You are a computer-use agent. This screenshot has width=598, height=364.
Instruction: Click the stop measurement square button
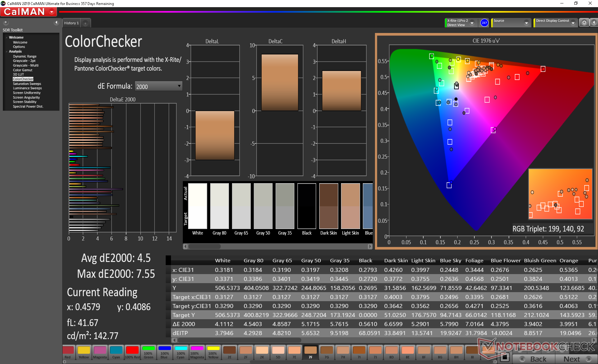(x=505, y=357)
